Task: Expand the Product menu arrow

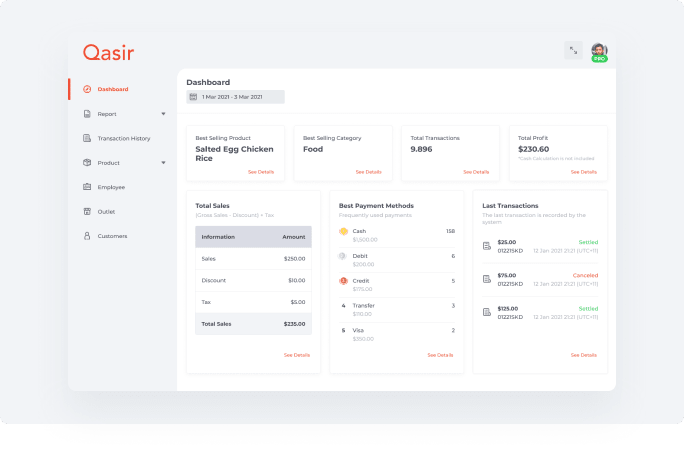Action: (164, 163)
